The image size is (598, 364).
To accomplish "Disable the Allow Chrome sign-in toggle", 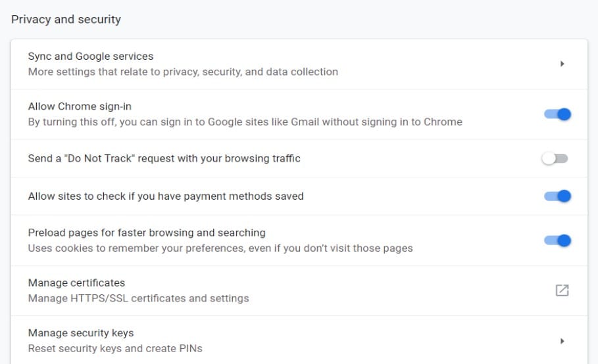I will click(557, 114).
